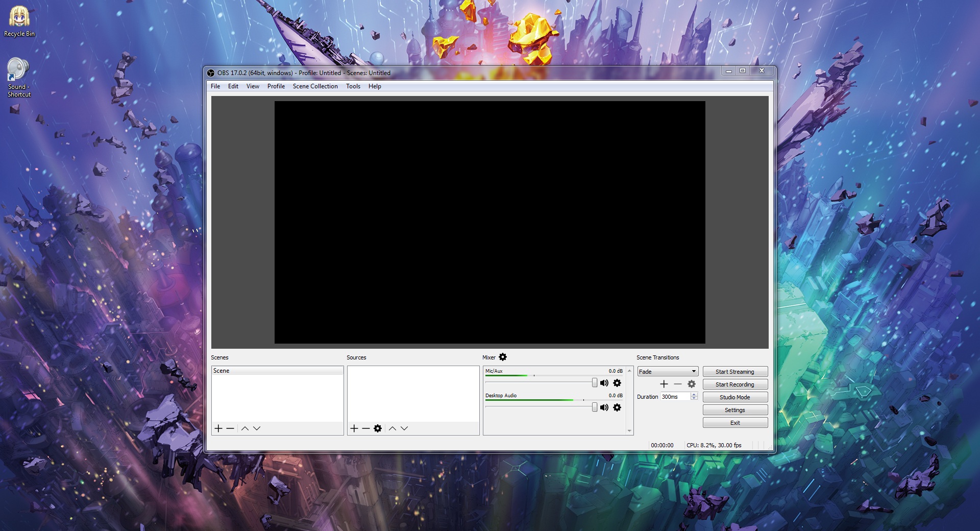This screenshot has height=531, width=980.
Task: Click the Start Streaming button
Action: (735, 372)
